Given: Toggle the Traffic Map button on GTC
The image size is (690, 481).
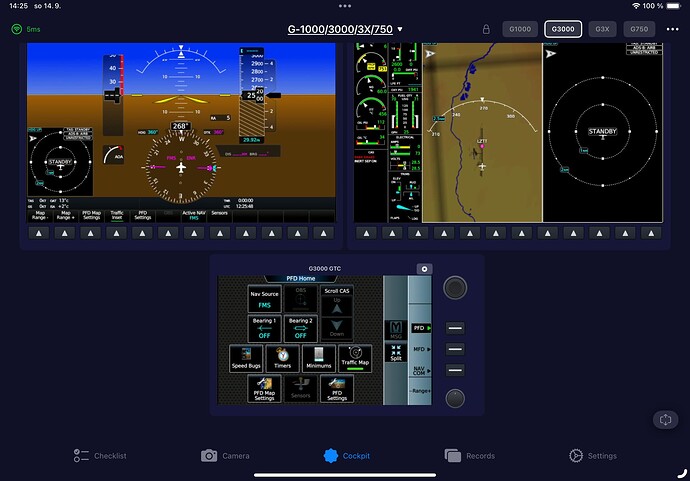Looking at the screenshot, I should point(355,359).
